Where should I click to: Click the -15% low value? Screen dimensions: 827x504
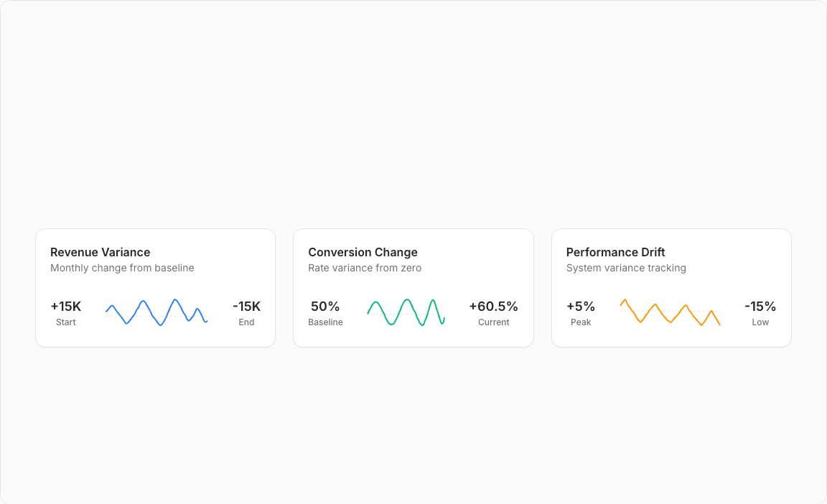[760, 307]
